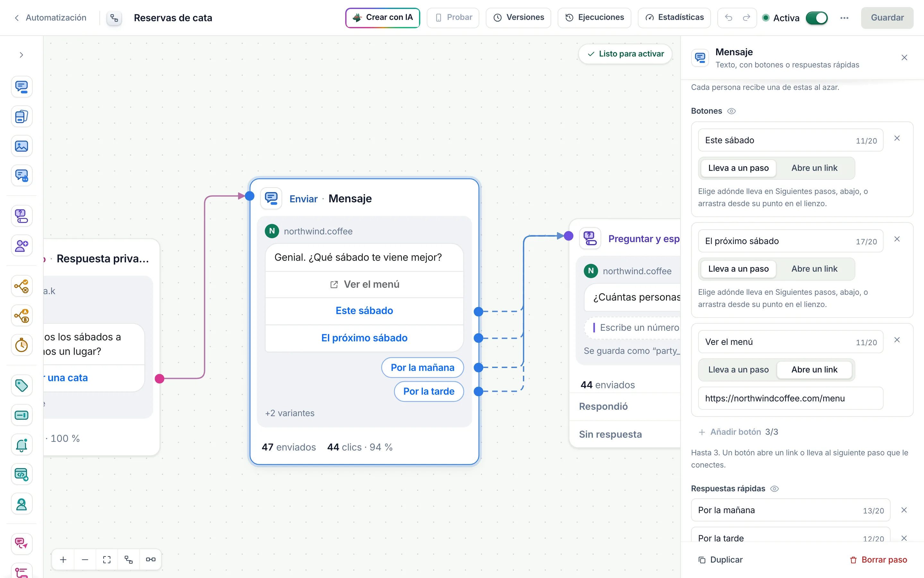Screen dimensions: 924x578
Task: Add the notification bell step
Action: [21, 445]
